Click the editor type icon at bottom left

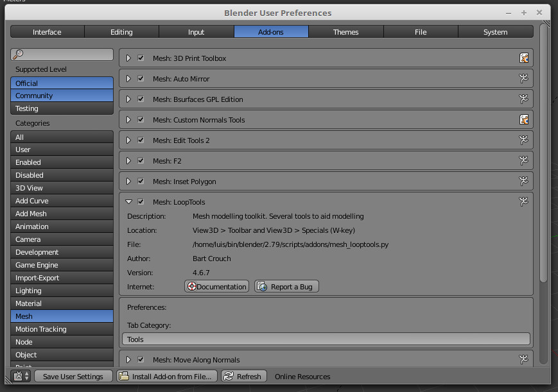(x=21, y=377)
